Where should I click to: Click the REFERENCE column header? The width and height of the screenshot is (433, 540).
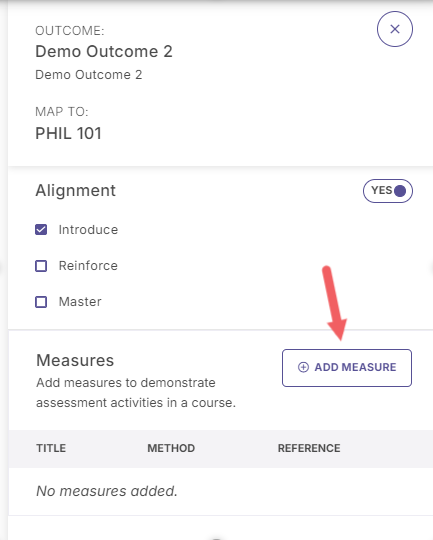[x=309, y=448]
